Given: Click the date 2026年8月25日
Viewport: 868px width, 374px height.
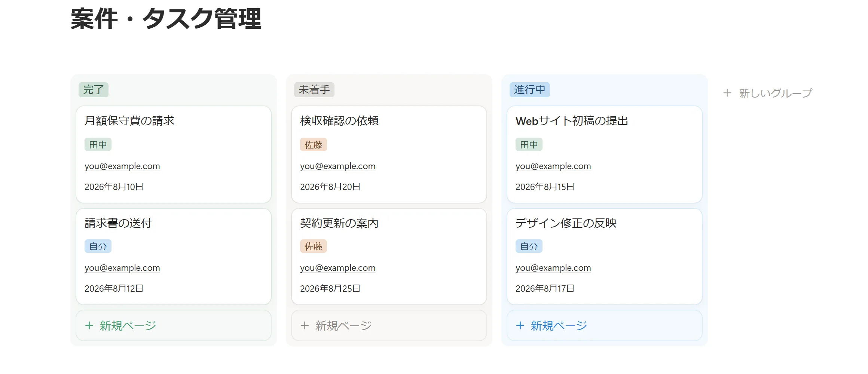Looking at the screenshot, I should click(x=330, y=288).
